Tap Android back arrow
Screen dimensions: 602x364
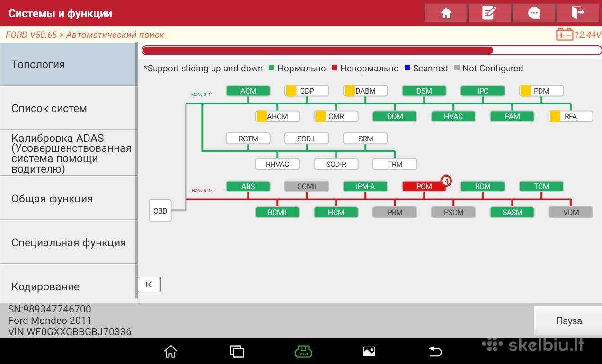pyautogui.click(x=435, y=351)
